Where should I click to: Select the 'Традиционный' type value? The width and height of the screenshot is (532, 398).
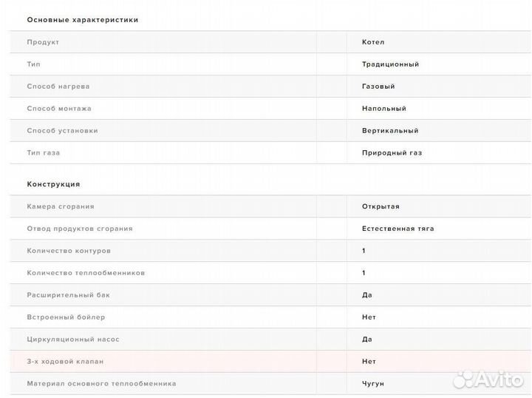pyautogui.click(x=390, y=64)
